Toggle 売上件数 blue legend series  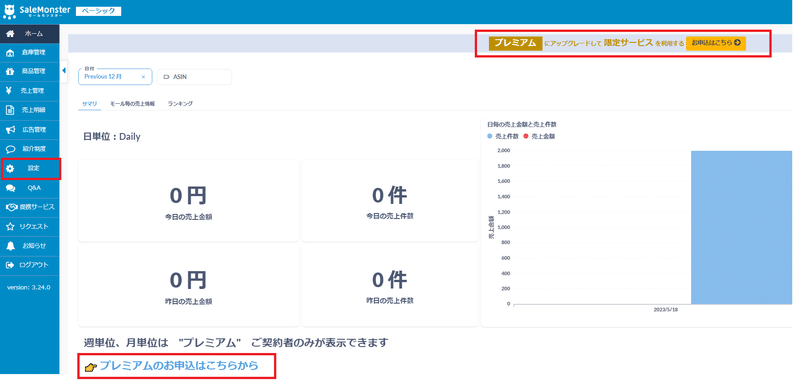point(503,137)
